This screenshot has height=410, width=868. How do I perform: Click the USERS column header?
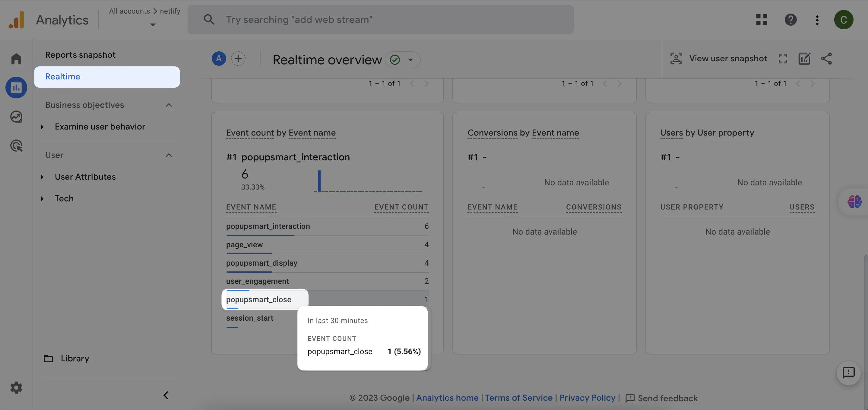coord(802,207)
